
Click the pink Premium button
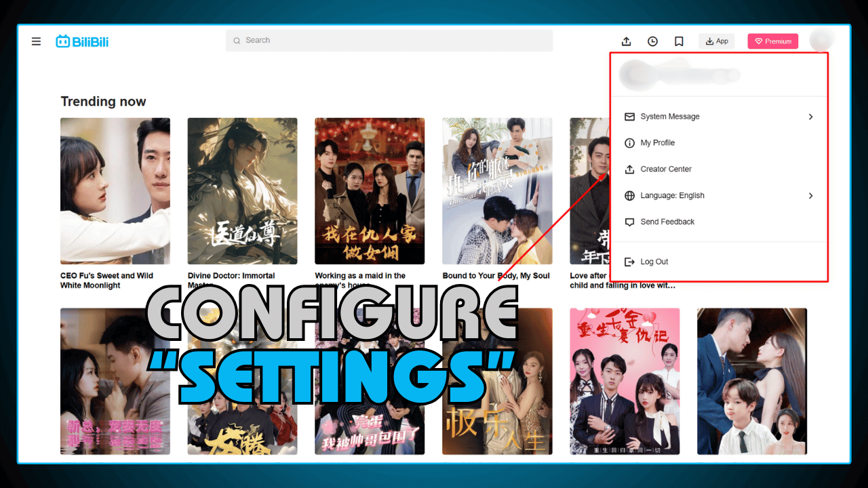click(773, 41)
